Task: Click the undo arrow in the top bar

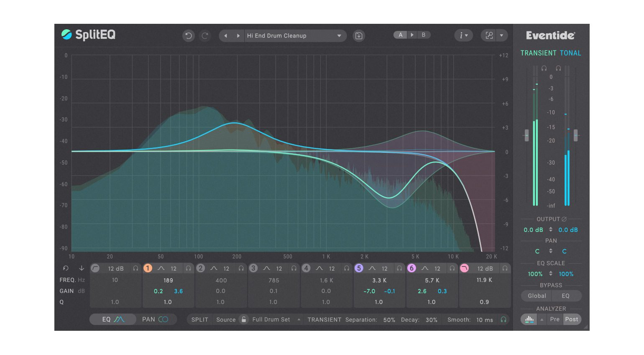Action: (x=189, y=36)
